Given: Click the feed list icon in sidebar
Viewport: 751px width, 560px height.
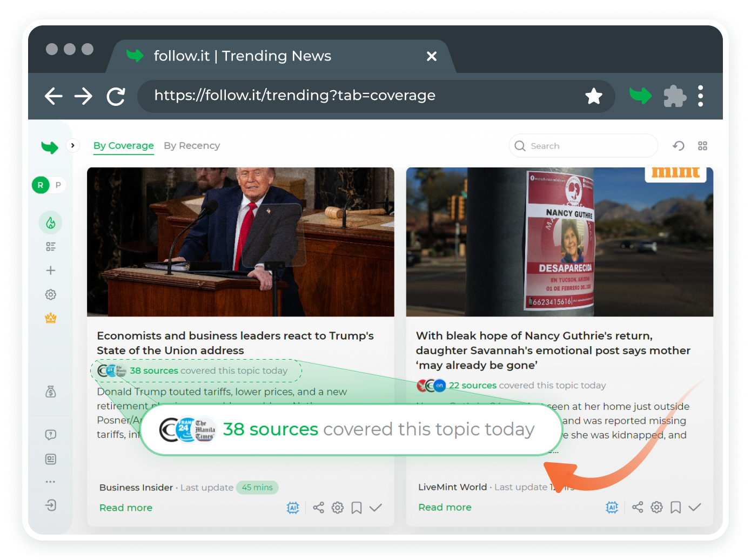Looking at the screenshot, I should click(51, 247).
